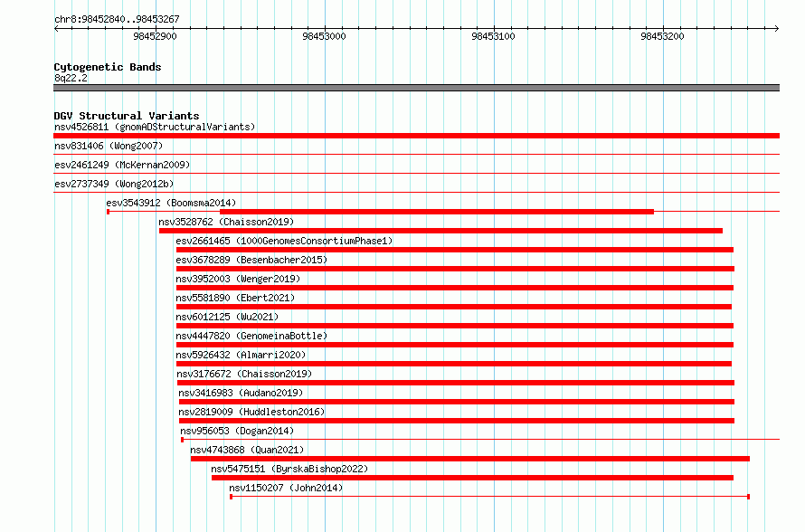
Task: Click the left arrow end of the ruler
Action: point(56,28)
